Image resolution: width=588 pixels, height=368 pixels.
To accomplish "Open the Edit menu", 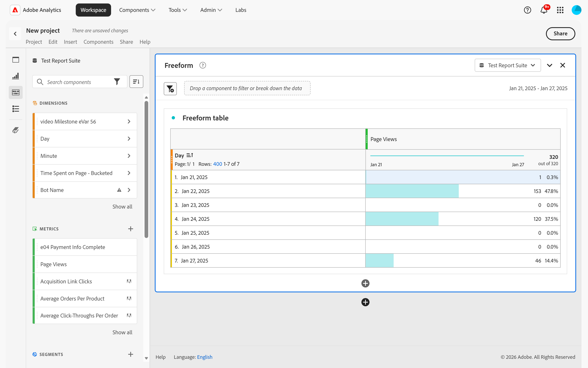I will (x=53, y=42).
